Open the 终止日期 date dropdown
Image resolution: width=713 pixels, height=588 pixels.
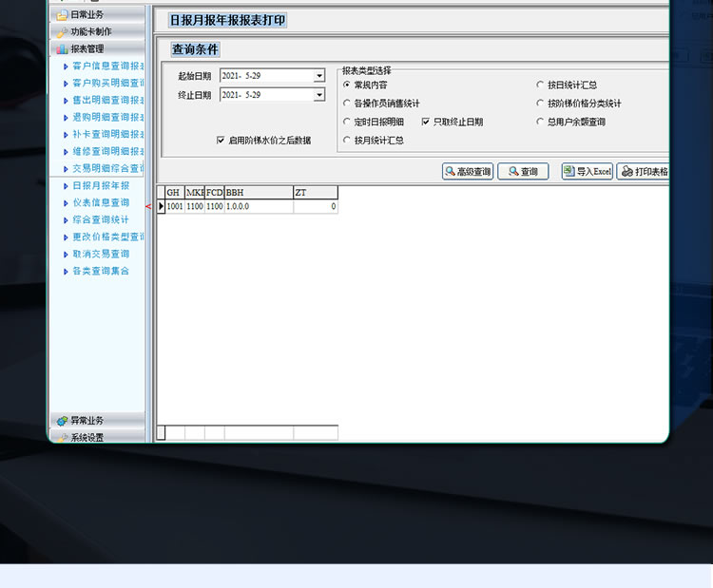tap(319, 95)
